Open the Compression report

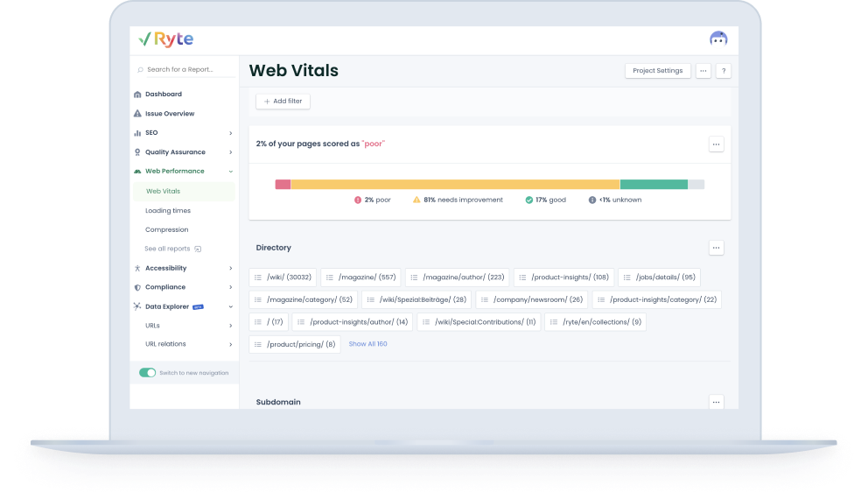pos(166,230)
